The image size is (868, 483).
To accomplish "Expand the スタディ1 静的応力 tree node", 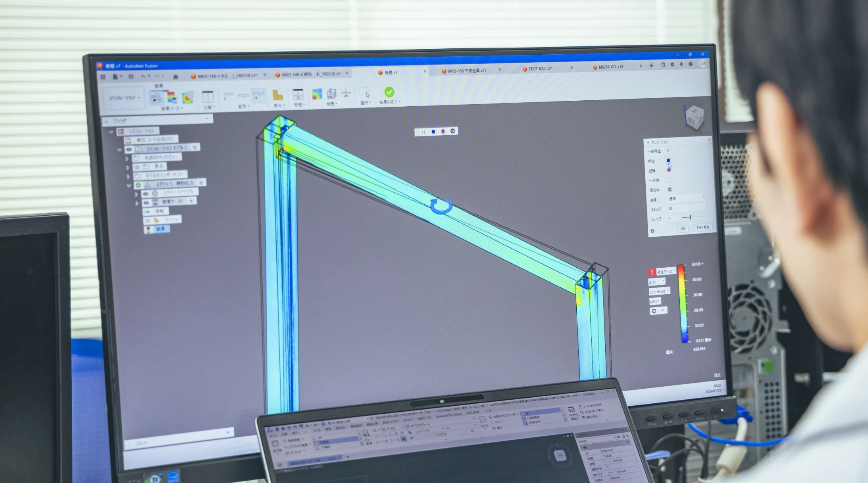I will point(129,186).
